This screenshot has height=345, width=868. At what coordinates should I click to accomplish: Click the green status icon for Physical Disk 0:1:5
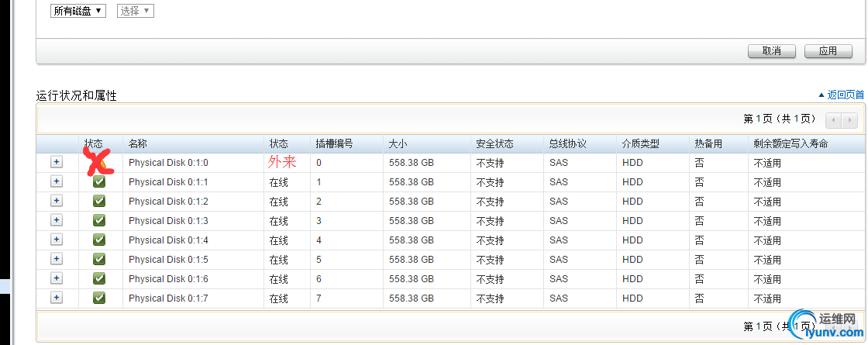[x=99, y=259]
